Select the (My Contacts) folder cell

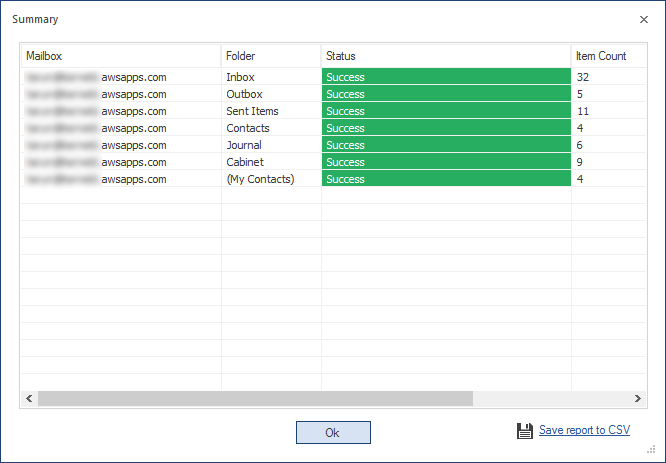[x=271, y=179]
